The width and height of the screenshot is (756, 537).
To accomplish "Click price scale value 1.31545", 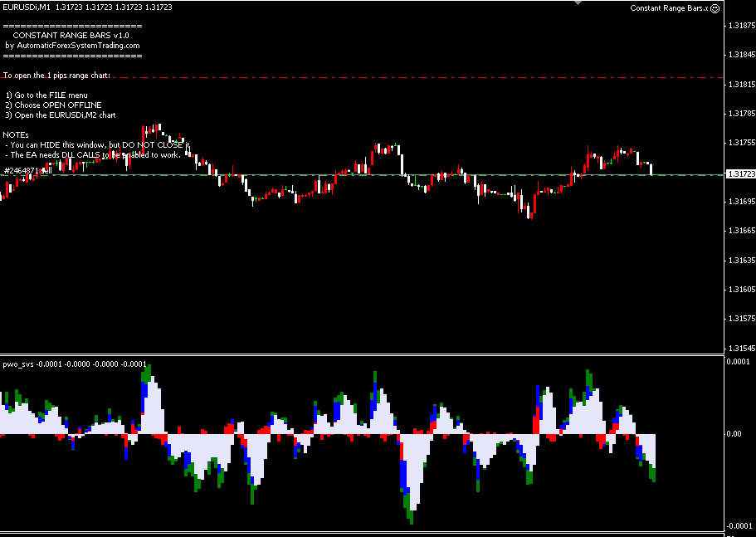I will (x=742, y=348).
